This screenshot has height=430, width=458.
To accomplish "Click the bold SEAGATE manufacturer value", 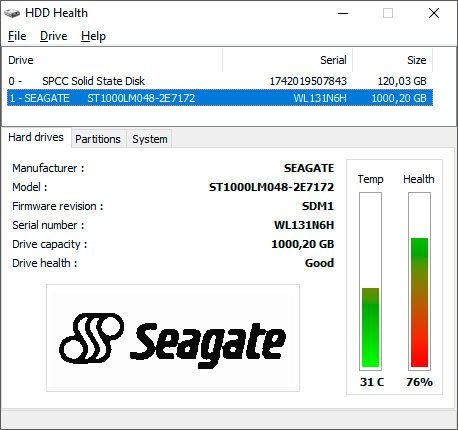I will 309,168.
